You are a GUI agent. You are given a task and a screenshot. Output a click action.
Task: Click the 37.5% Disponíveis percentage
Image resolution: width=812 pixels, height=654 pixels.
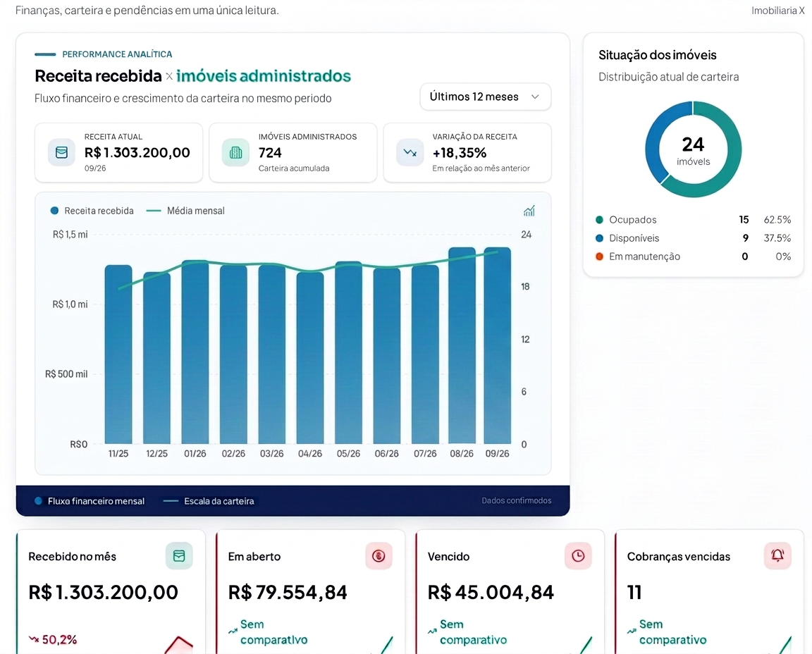coord(777,238)
